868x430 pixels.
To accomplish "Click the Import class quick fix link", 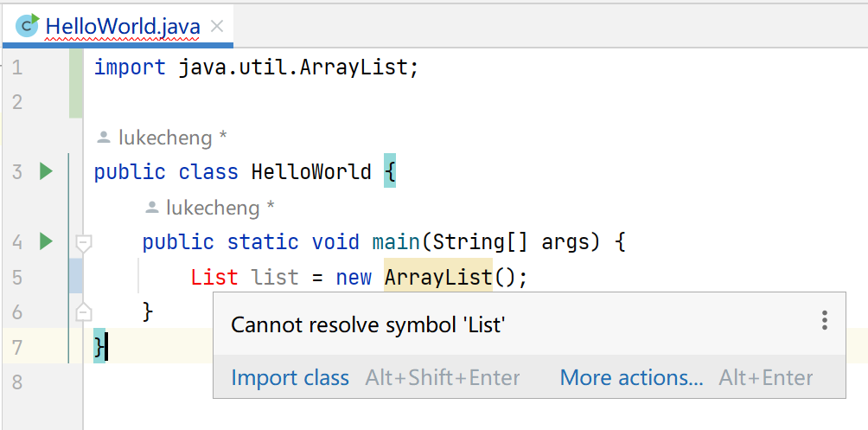I will point(290,378).
